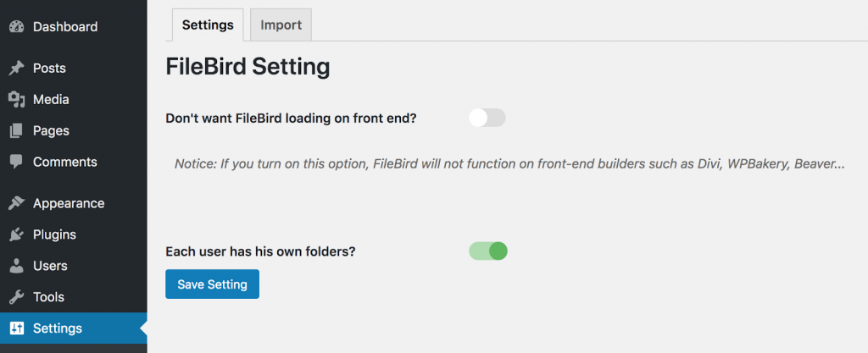Viewport: 868px width, 353px height.
Task: Click the Save Setting button
Action: 212,284
